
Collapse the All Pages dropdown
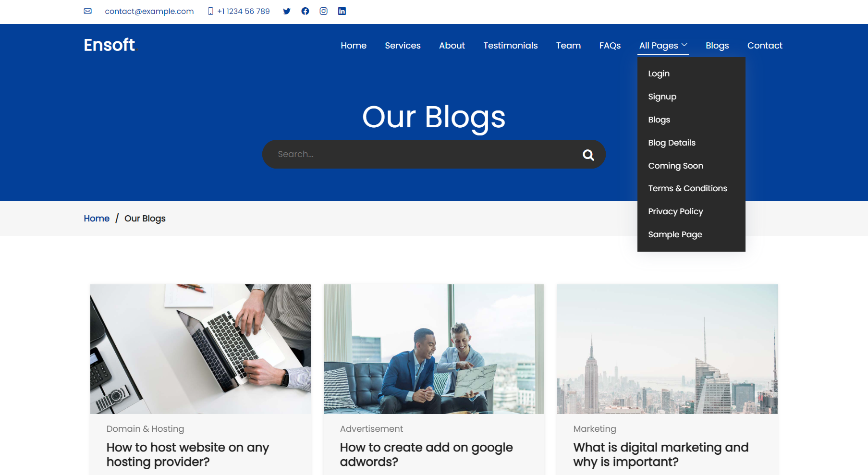[663, 46]
